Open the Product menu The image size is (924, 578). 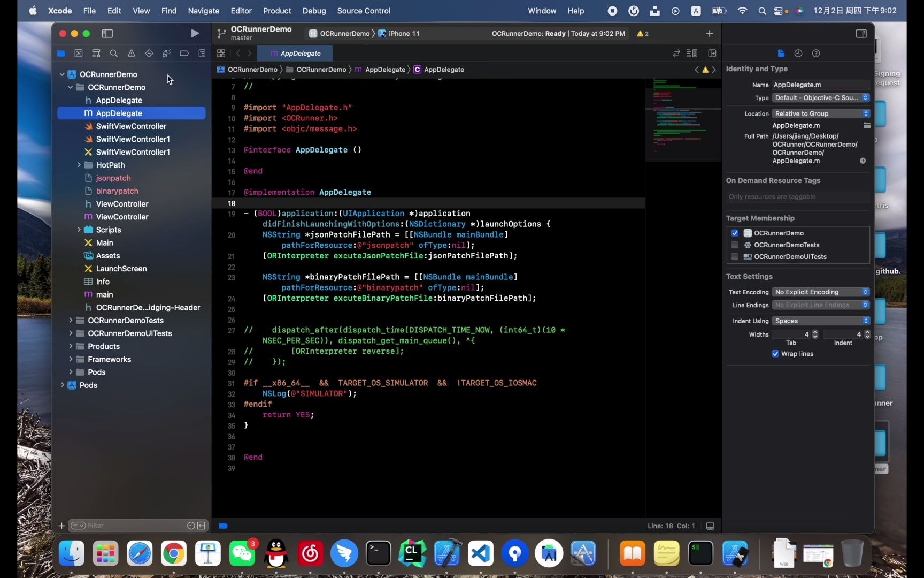pos(277,11)
